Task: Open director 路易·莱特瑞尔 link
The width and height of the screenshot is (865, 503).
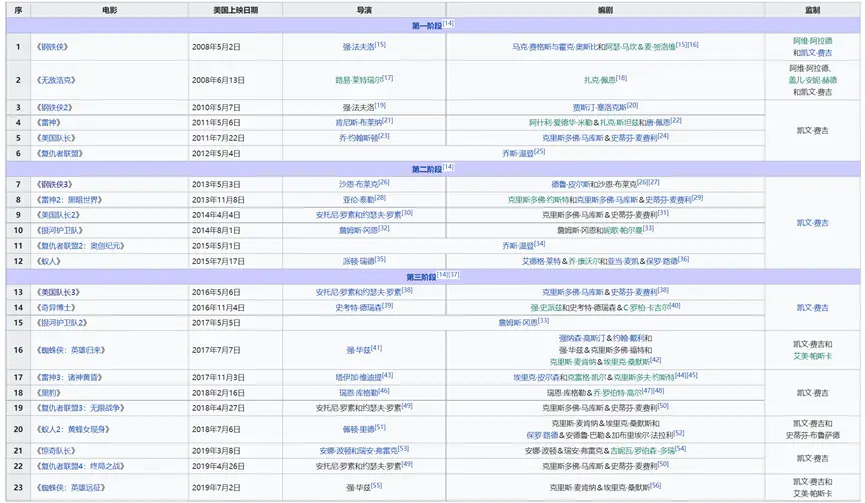Action: pos(359,81)
